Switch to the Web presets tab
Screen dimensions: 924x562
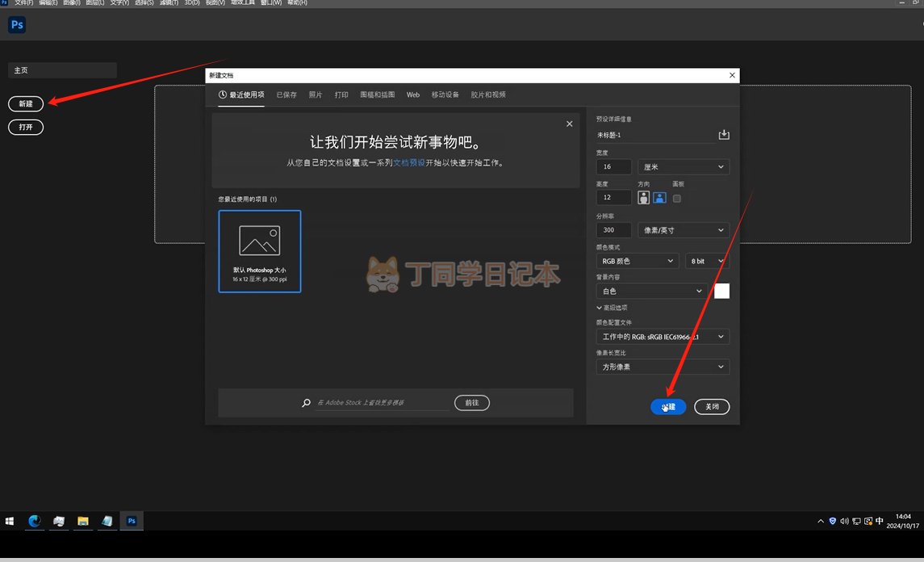pyautogui.click(x=412, y=95)
